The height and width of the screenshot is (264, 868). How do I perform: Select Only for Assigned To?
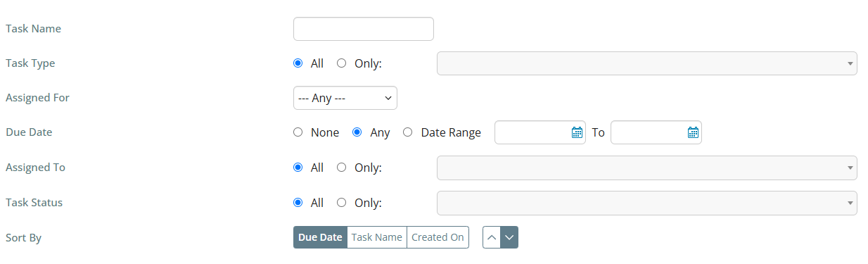click(x=342, y=168)
